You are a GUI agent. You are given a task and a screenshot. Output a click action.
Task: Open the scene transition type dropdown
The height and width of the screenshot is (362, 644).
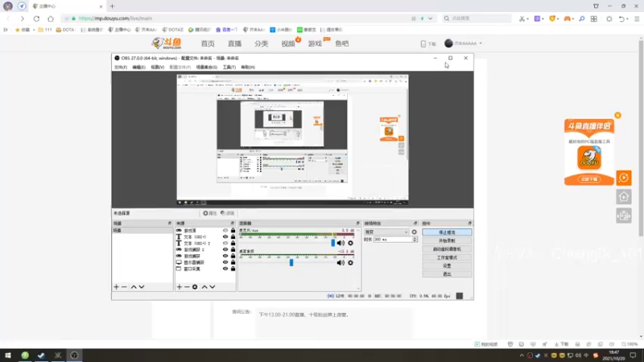[x=386, y=232]
